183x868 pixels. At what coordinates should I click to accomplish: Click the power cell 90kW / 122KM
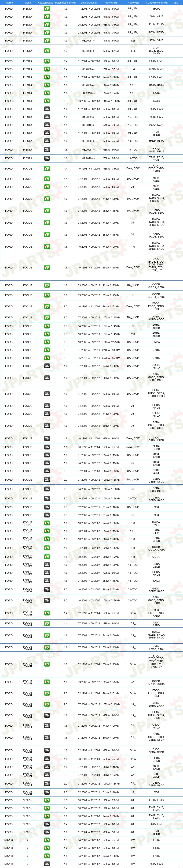click(111, 557)
